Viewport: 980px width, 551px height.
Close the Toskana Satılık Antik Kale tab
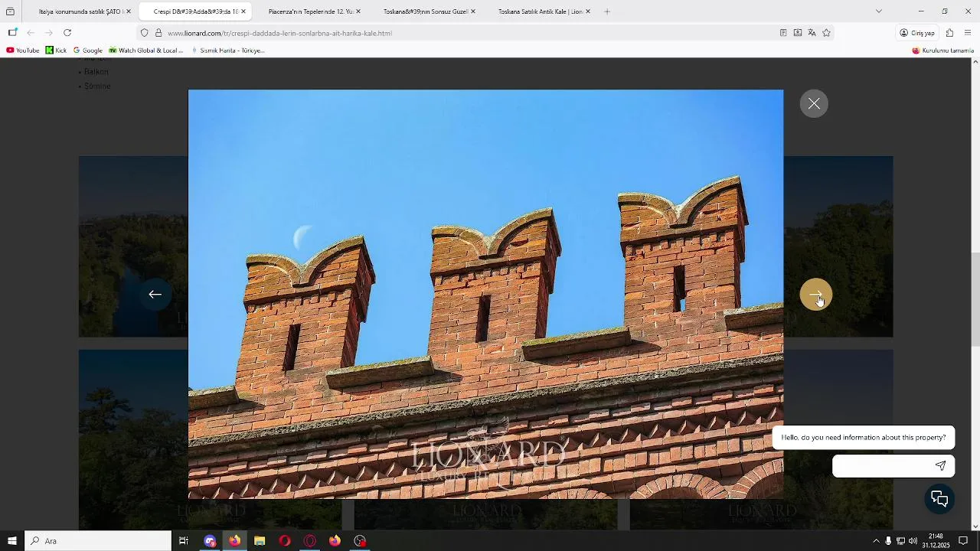coord(588,11)
